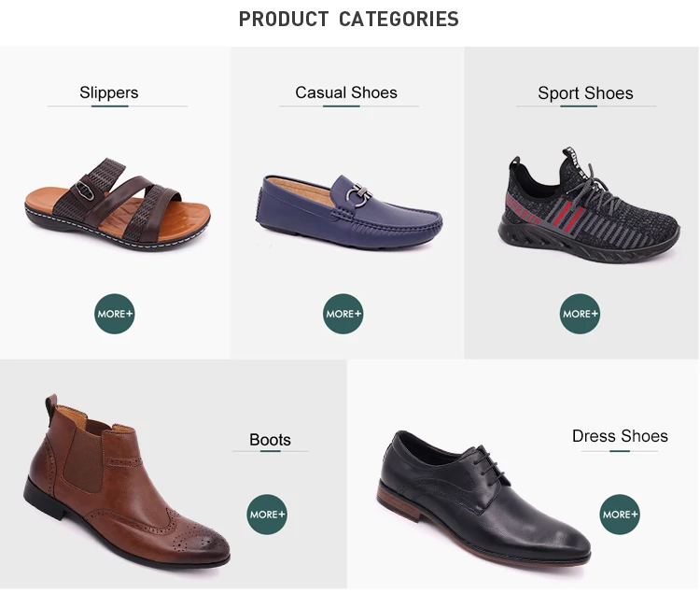Click the green underline beneath Sport Shoes
The width and height of the screenshot is (700, 607).
pos(579,106)
